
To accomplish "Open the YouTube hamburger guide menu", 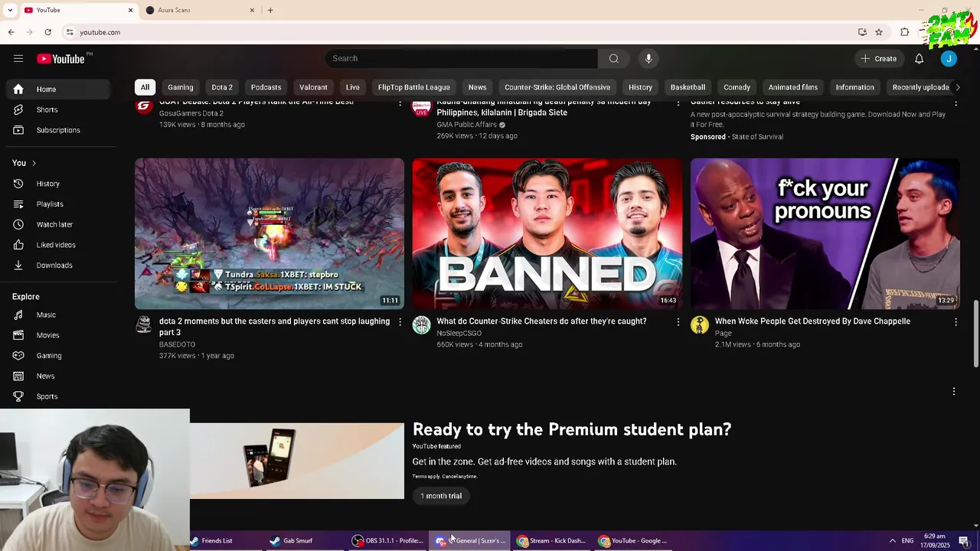I will coord(18,59).
